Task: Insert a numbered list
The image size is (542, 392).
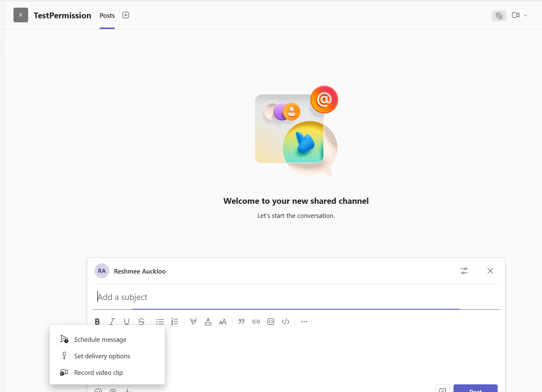Action: point(175,322)
